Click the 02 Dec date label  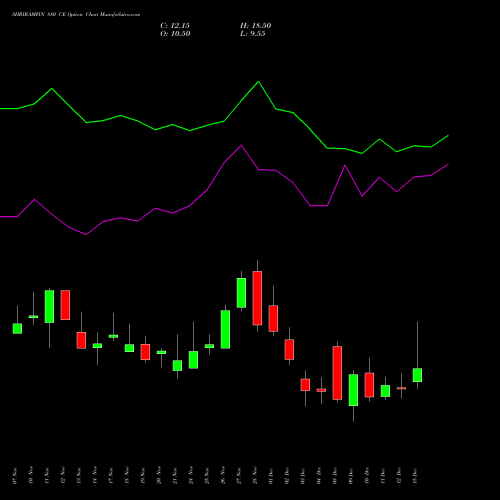coord(287,475)
